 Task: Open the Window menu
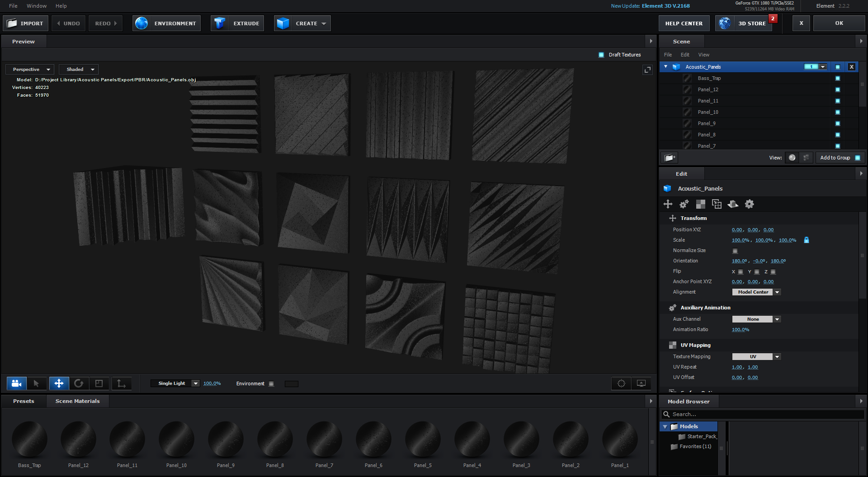[x=37, y=6]
